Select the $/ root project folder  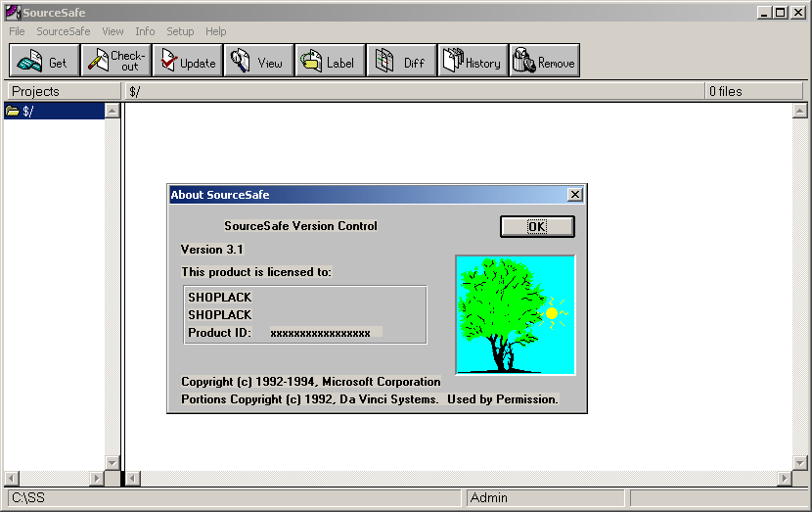coord(54,111)
